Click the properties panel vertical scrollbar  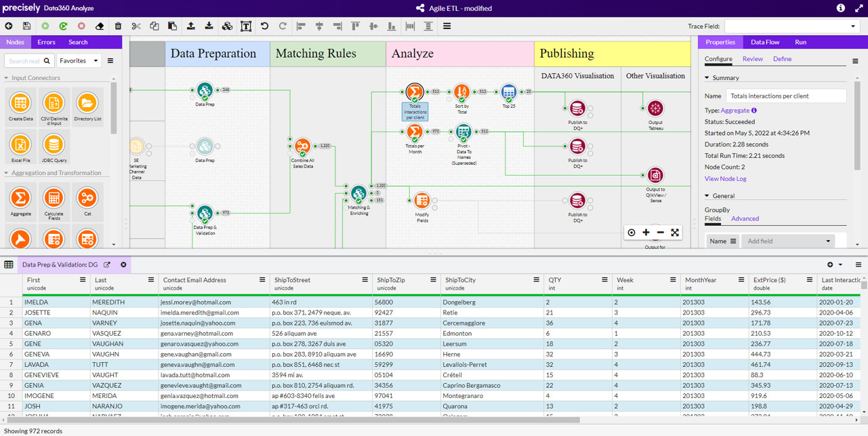857,125
